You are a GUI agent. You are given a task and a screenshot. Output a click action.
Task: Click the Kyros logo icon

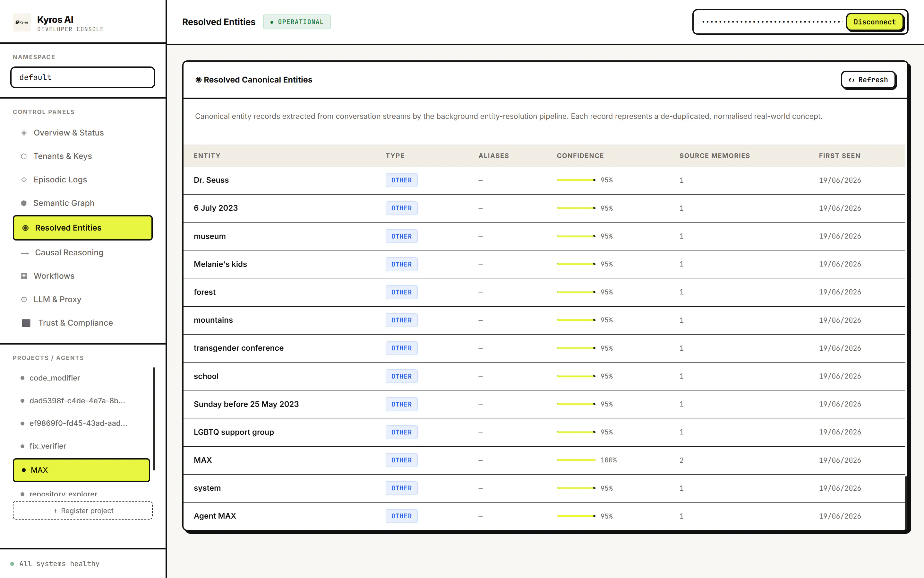click(22, 22)
